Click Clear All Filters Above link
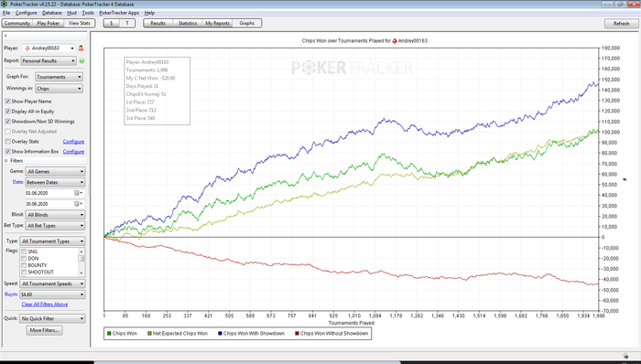Screen dimensions: 641x364 (x=45, y=305)
